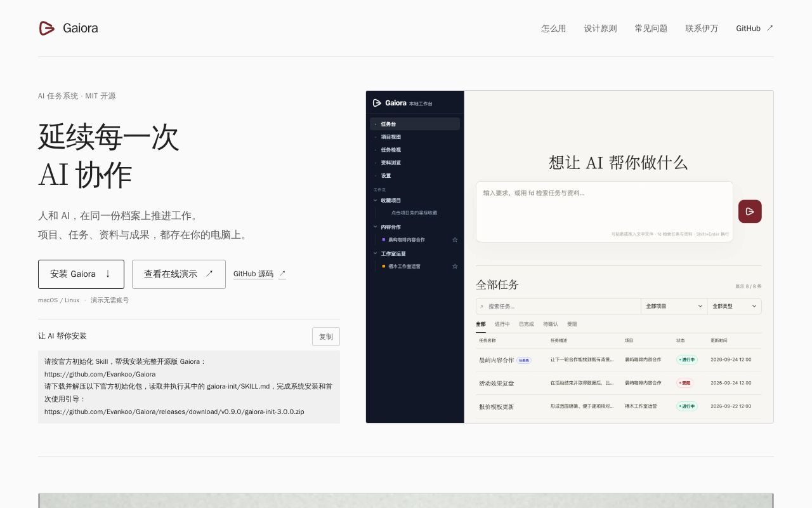
Task: Follow the GitHub 源码 link
Action: [x=259, y=274]
